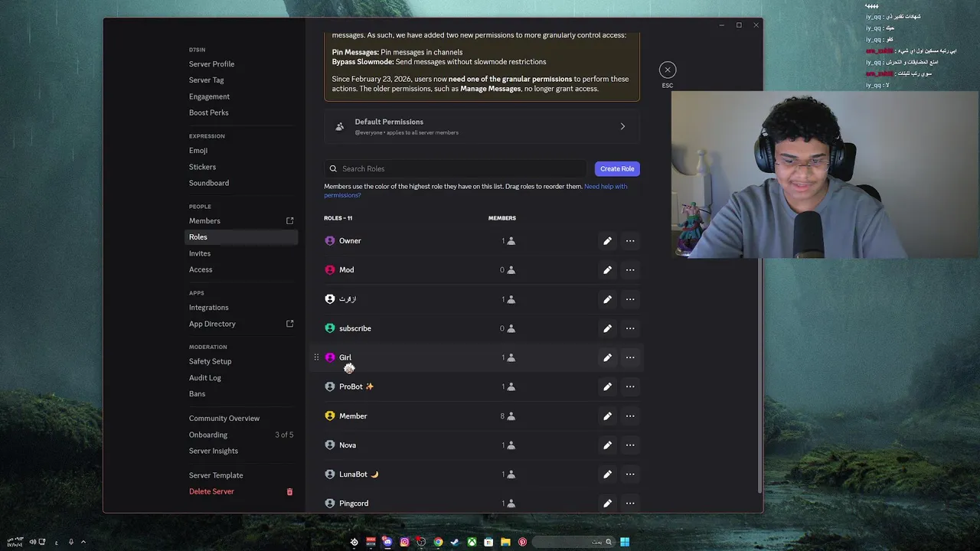The height and width of the screenshot is (551, 980).
Task: Edit the LunaBot role with pencil icon
Action: [x=607, y=474]
